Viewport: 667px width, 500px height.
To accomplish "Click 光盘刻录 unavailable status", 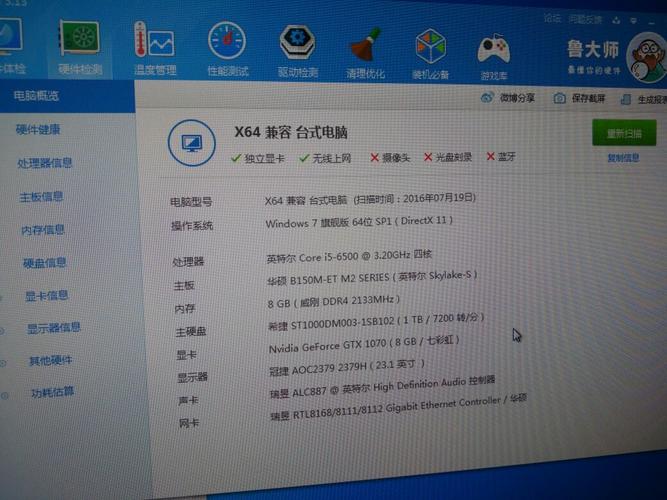I will point(448,157).
